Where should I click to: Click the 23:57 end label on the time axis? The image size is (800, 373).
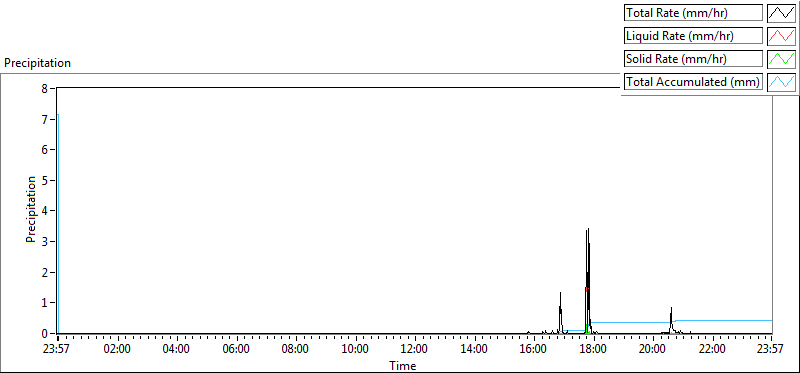pyautogui.click(x=771, y=350)
